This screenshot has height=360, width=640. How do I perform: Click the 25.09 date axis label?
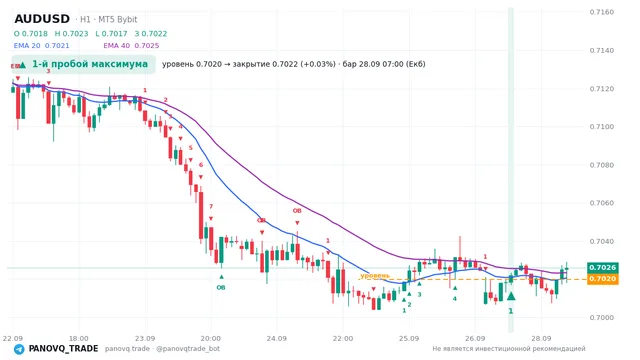click(409, 338)
